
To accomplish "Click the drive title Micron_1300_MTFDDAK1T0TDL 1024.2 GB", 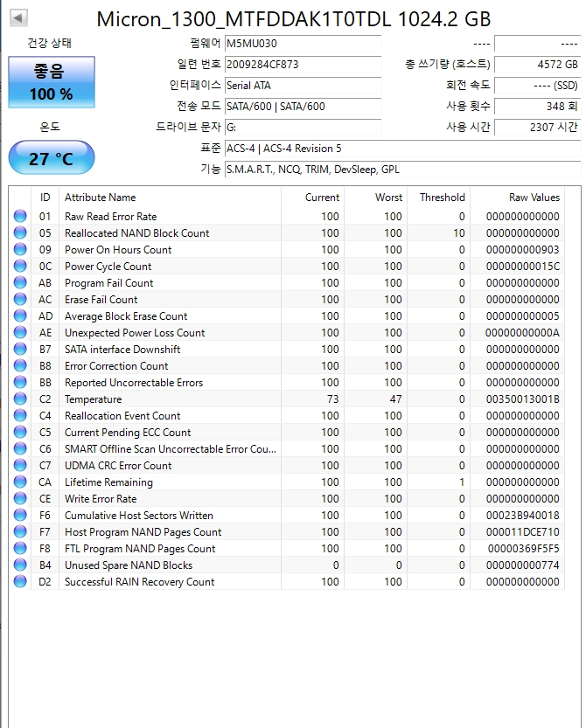I will pos(293,19).
